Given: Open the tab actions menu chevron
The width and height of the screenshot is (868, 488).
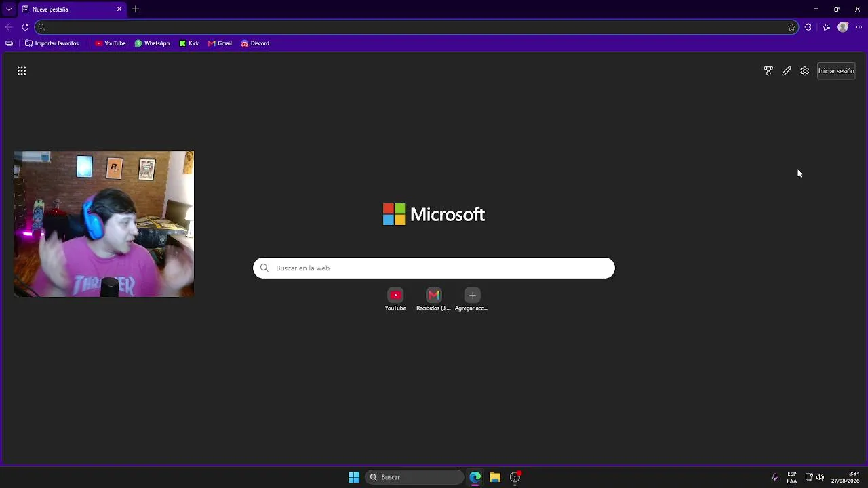Looking at the screenshot, I should 9,9.
